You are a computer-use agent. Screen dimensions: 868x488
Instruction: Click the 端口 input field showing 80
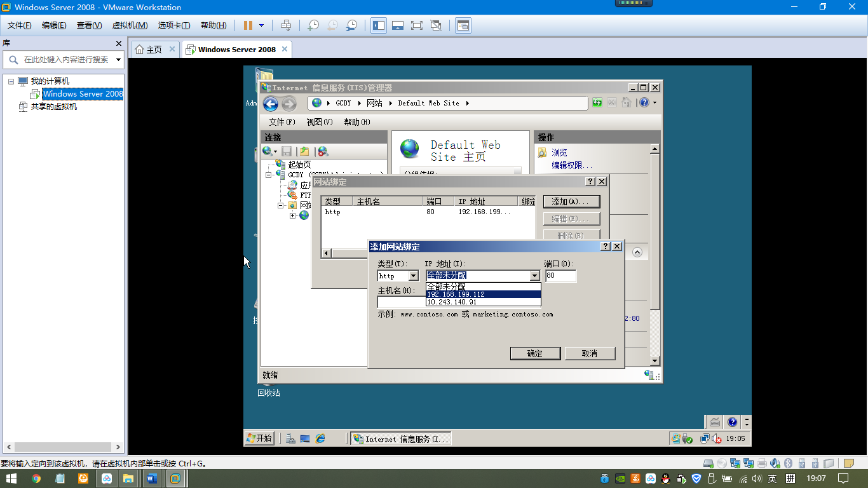tap(560, 276)
